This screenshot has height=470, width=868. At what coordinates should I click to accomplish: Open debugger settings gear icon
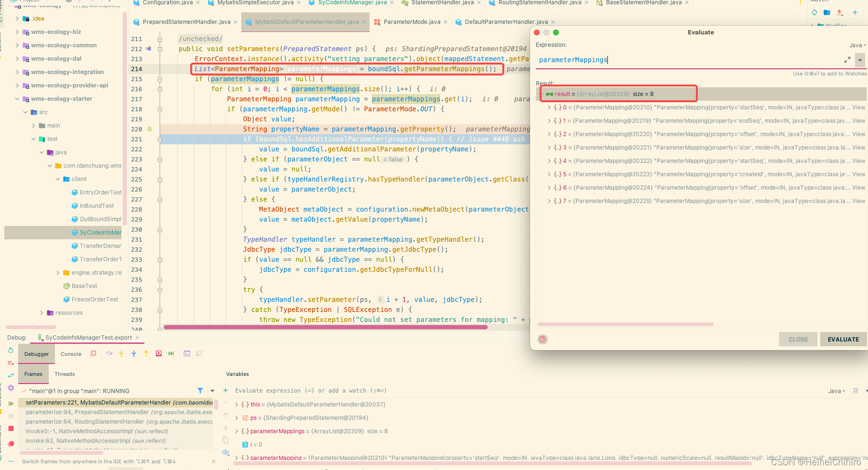pyautogui.click(x=11, y=388)
